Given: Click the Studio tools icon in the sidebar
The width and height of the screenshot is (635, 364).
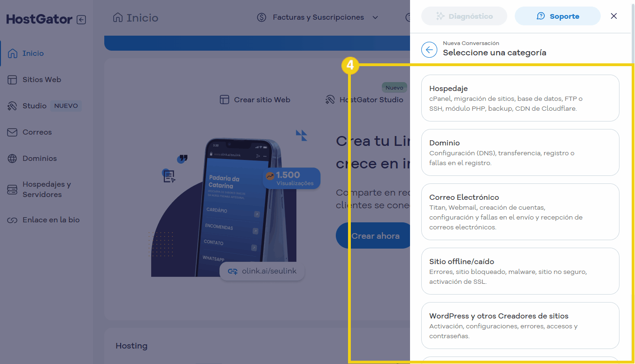Looking at the screenshot, I should coord(13,106).
